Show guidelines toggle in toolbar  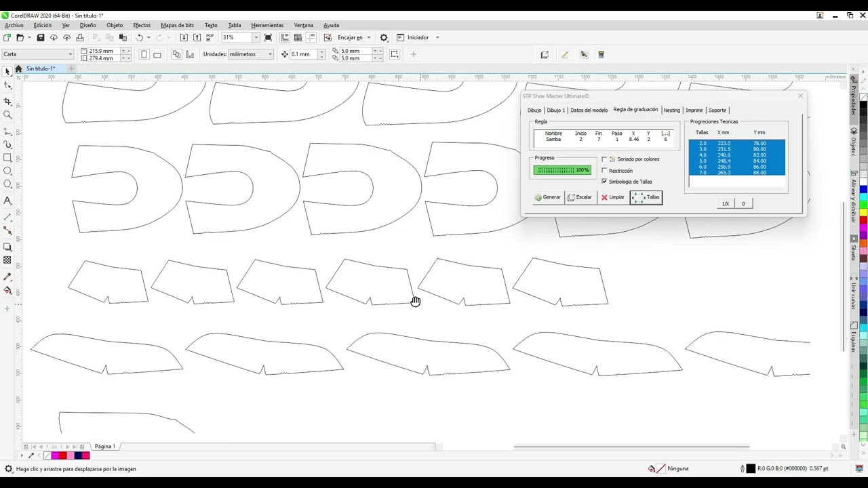click(311, 37)
